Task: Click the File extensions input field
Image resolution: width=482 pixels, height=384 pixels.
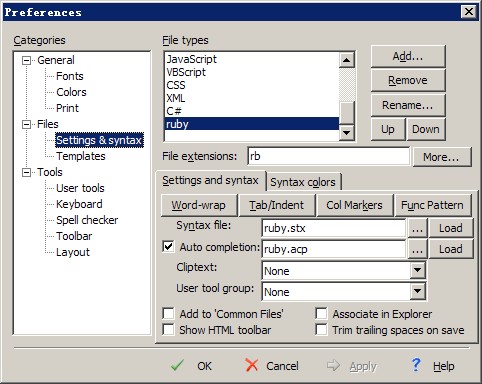Action: click(329, 156)
